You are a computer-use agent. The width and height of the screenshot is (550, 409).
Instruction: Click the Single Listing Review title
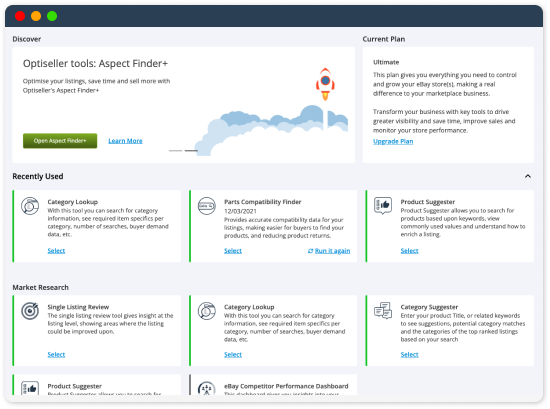(x=78, y=307)
